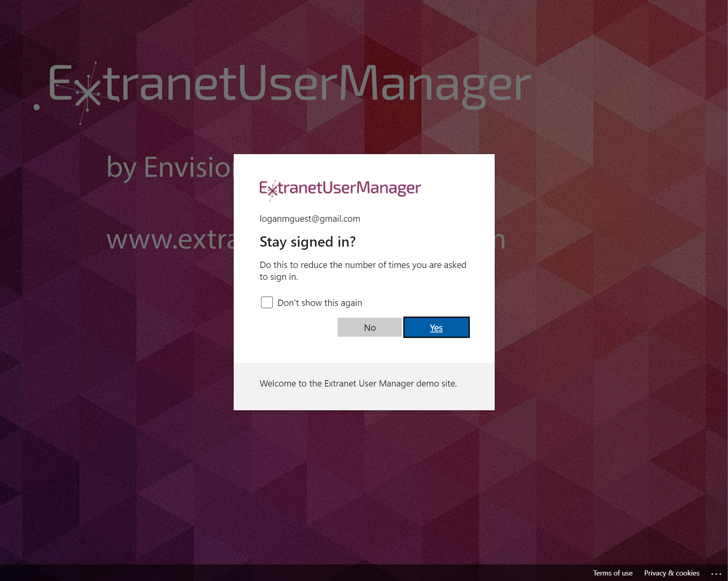Viewport: 728px width, 581px height.
Task: Click the "Do this to reduce the number of times" description
Action: click(363, 270)
